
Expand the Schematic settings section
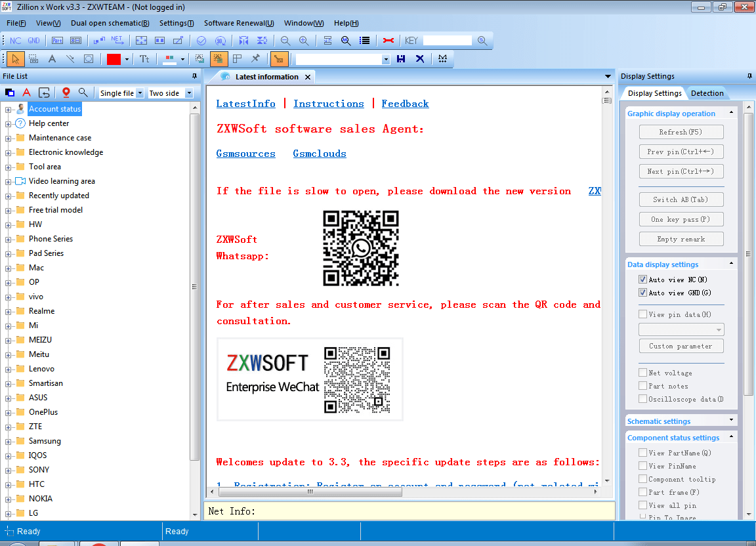(x=732, y=420)
